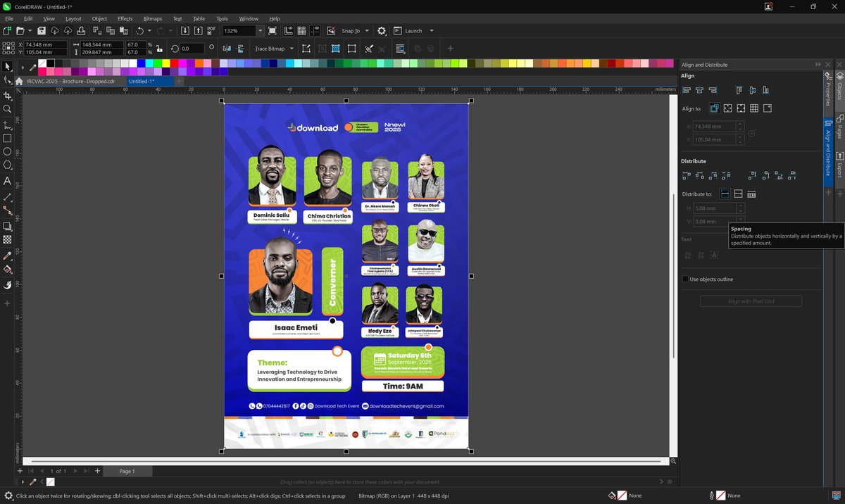Toggle Align to Specified point option

click(x=768, y=108)
